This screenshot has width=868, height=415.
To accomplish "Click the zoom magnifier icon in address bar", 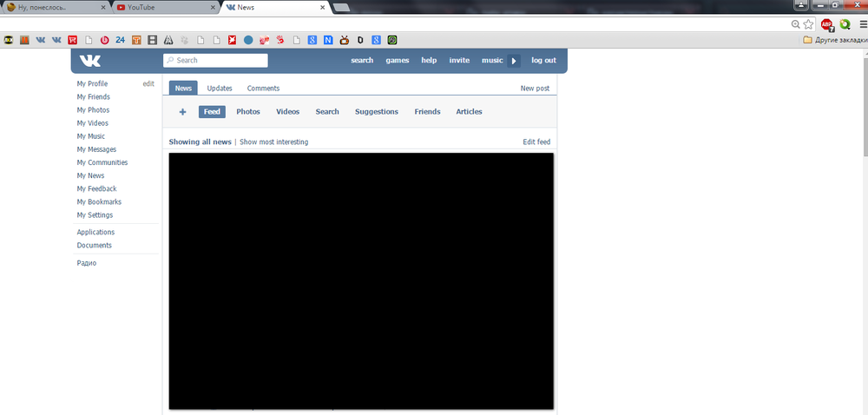I will pos(795,24).
